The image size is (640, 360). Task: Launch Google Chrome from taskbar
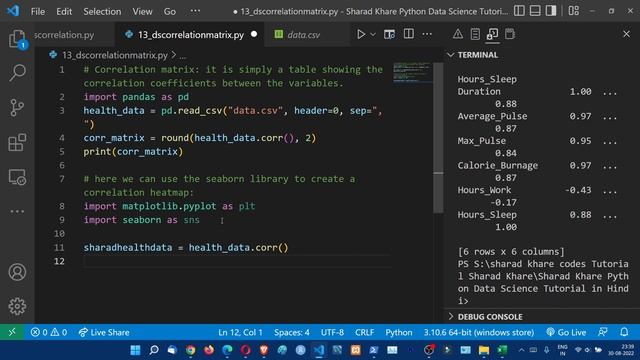tap(190, 350)
